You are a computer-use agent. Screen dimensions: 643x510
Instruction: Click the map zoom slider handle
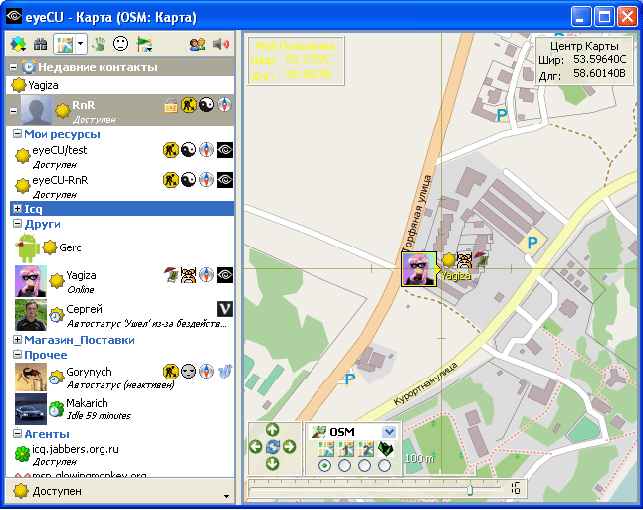coord(470,489)
